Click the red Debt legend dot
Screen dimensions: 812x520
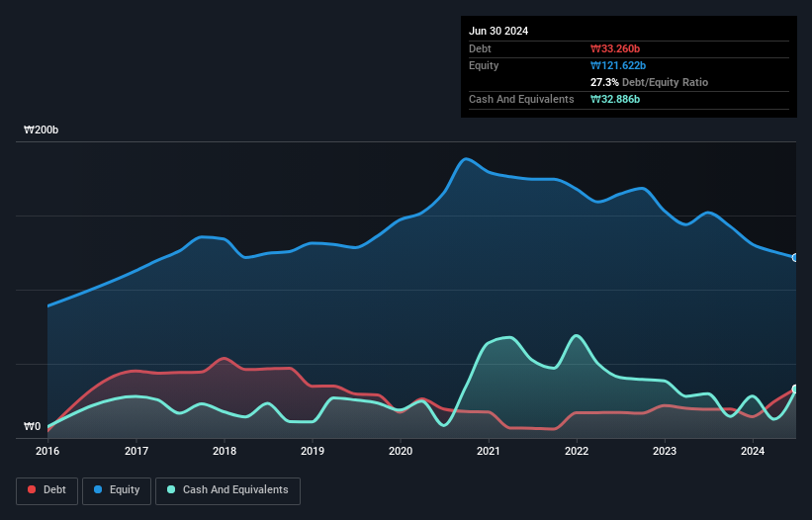tap(32, 489)
